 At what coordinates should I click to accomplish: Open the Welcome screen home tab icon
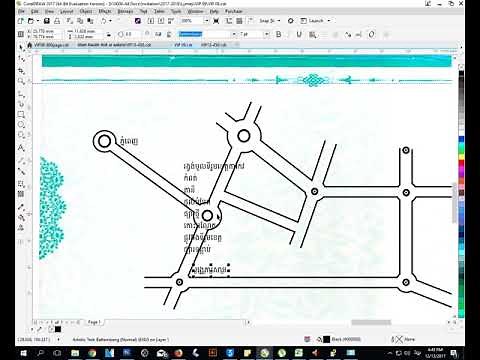click(x=30, y=45)
